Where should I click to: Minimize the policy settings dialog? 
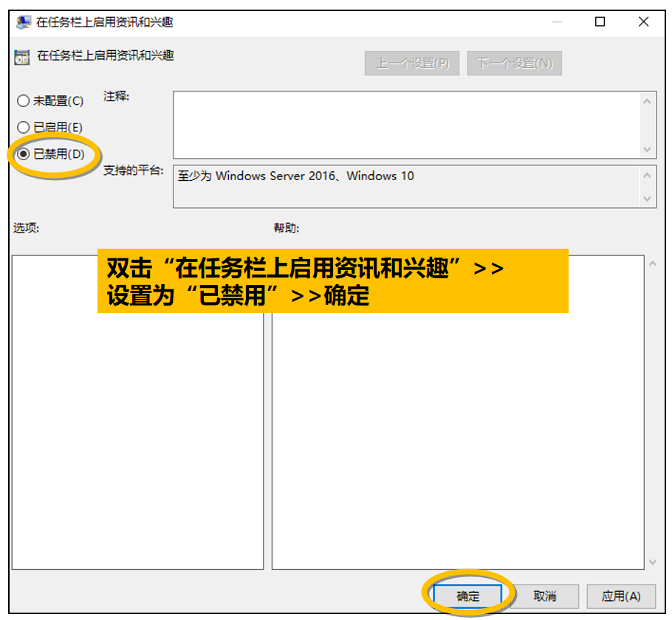[558, 22]
